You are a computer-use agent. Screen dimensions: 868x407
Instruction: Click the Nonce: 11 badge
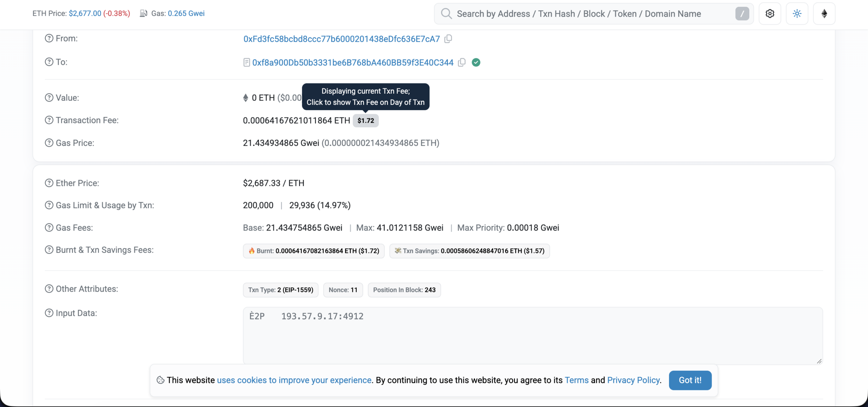click(x=343, y=290)
